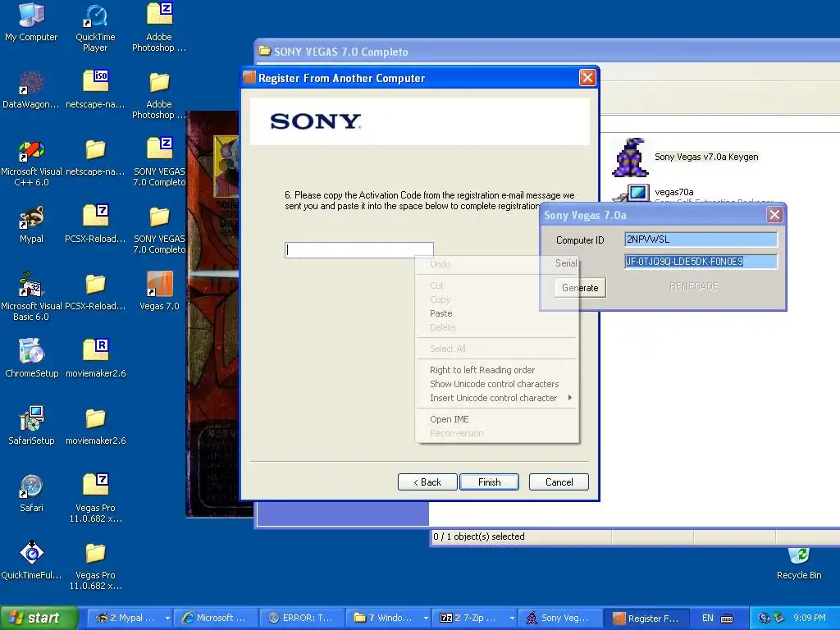The image size is (840, 630).
Task: Open the Recycle Bin icon
Action: [x=799, y=564]
